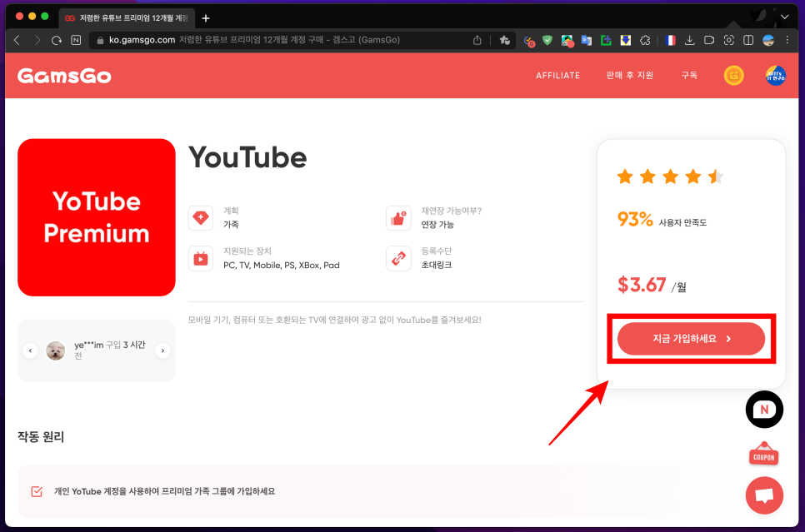Image resolution: width=805 pixels, height=532 pixels.
Task: Open 판매 후 지원 menu item
Action: click(629, 76)
